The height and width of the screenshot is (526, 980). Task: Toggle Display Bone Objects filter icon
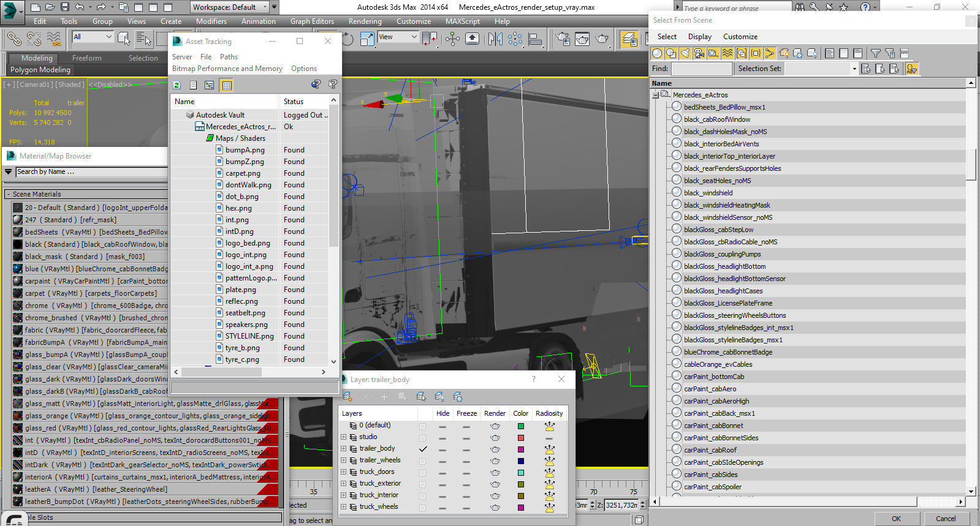(x=770, y=53)
